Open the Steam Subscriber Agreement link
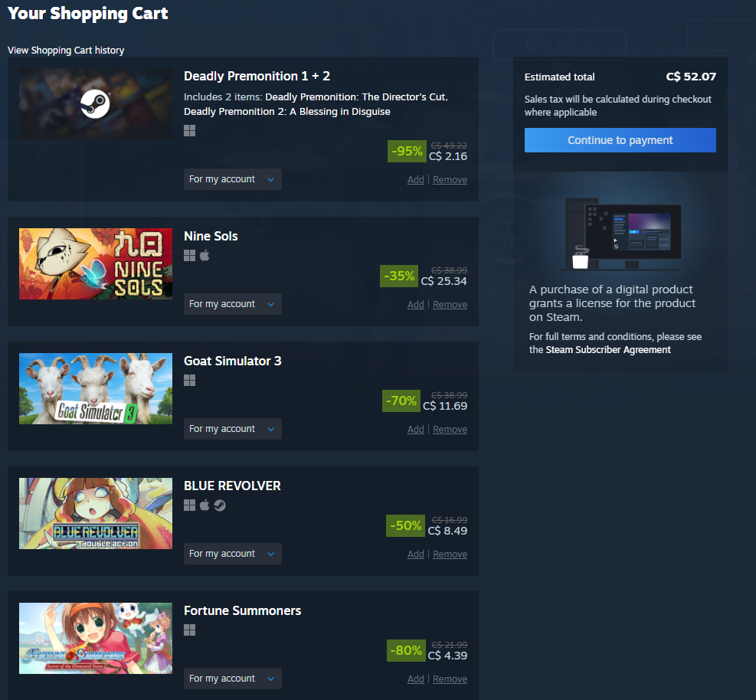Viewport: 756px width, 700px height. 608,350
